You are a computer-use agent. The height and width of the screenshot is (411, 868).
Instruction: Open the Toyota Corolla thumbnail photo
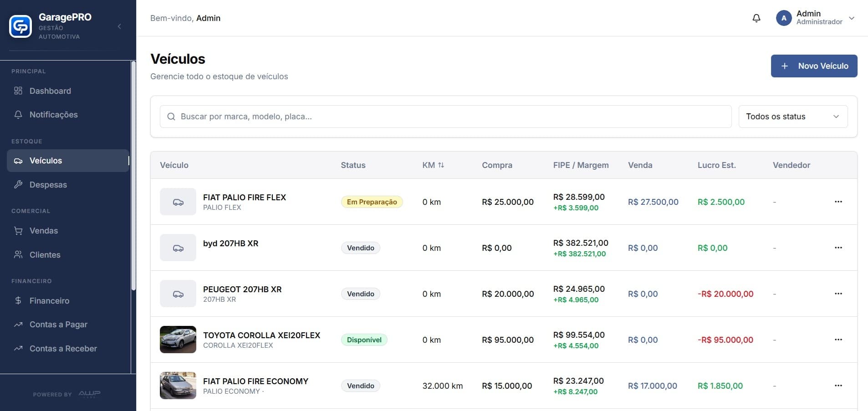[x=178, y=340]
